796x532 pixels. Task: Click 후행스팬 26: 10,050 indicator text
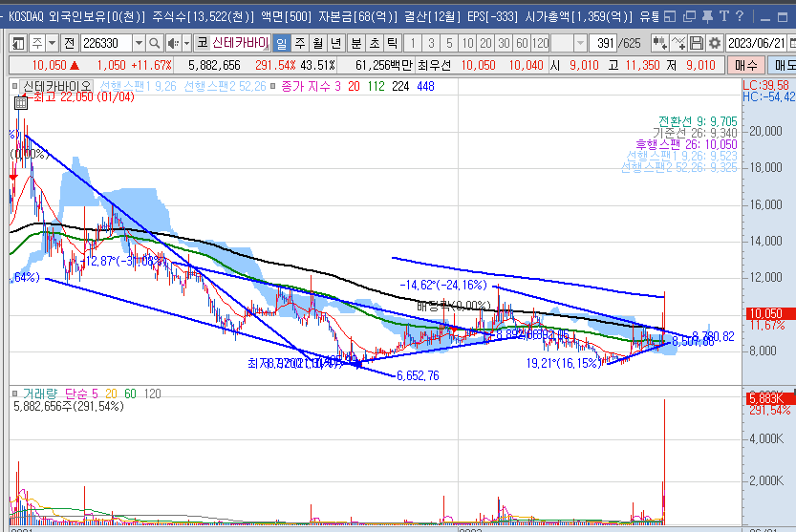click(x=686, y=144)
